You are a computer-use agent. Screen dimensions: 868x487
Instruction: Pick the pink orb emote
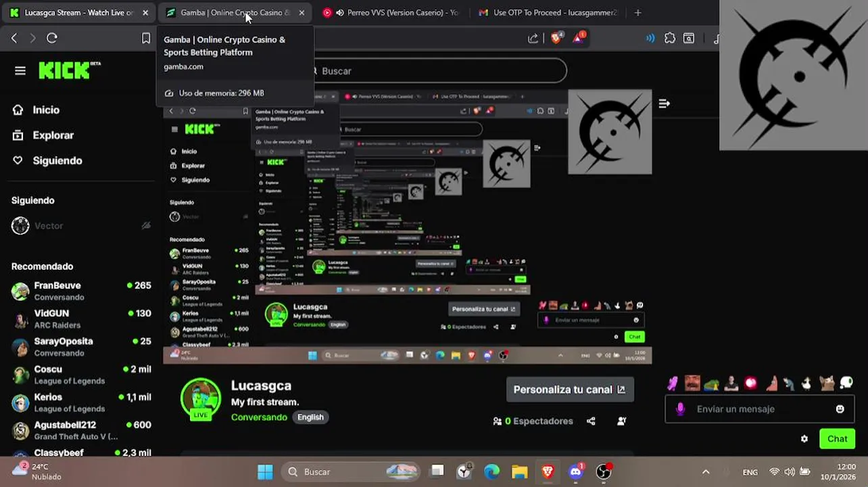point(750,384)
